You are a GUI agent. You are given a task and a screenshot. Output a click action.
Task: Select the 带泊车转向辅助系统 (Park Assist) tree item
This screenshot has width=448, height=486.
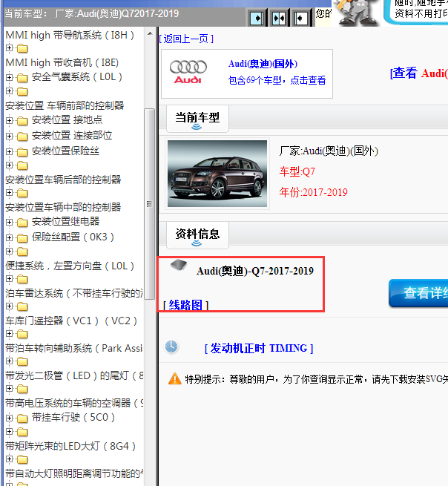(x=74, y=348)
